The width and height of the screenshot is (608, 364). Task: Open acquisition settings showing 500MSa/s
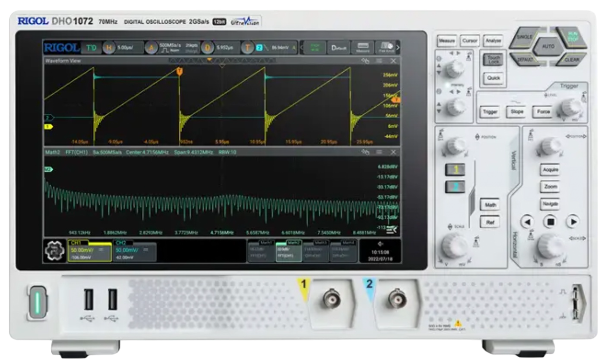pyautogui.click(x=171, y=47)
